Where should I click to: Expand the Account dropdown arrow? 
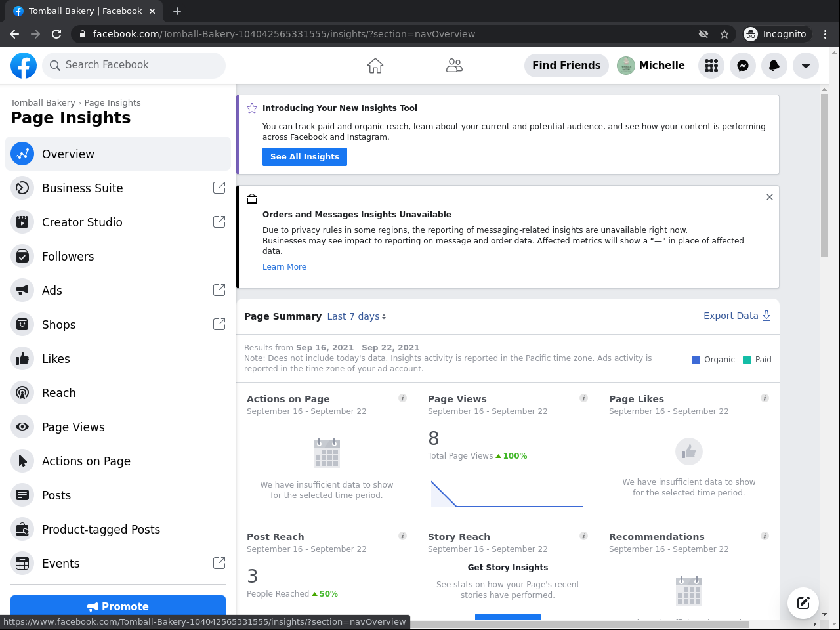(806, 66)
